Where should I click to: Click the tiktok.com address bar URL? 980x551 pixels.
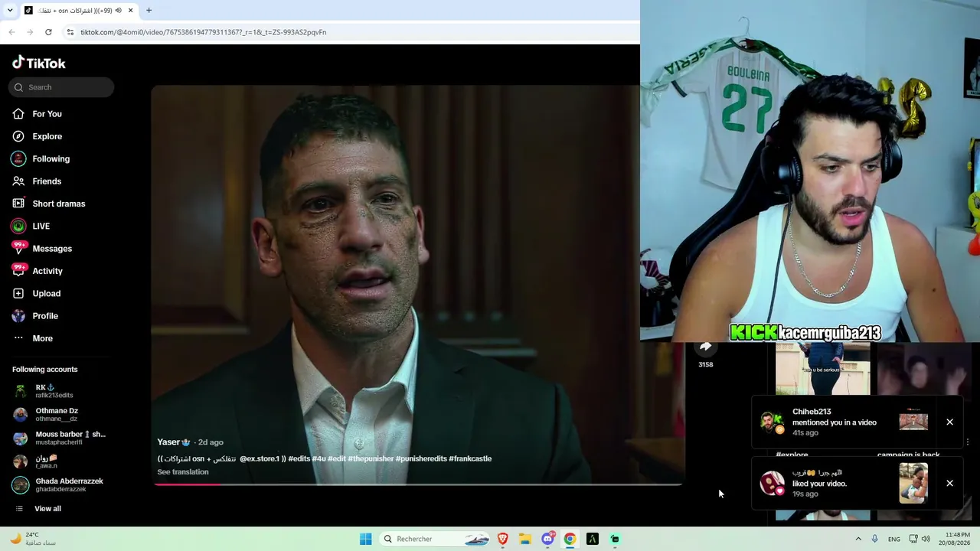coord(204,32)
